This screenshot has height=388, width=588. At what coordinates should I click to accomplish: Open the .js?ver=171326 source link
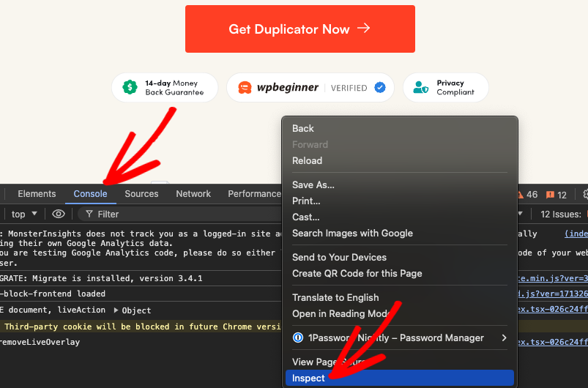pyautogui.click(x=553, y=294)
